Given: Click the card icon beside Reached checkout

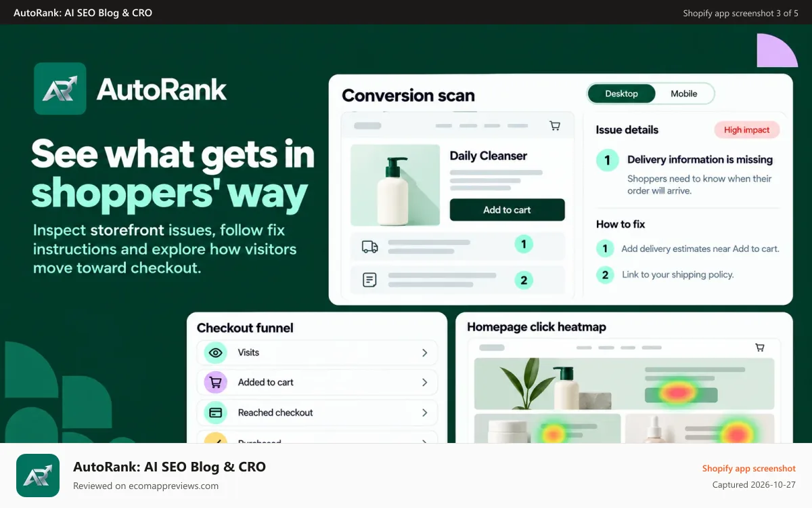Looking at the screenshot, I should (x=216, y=412).
